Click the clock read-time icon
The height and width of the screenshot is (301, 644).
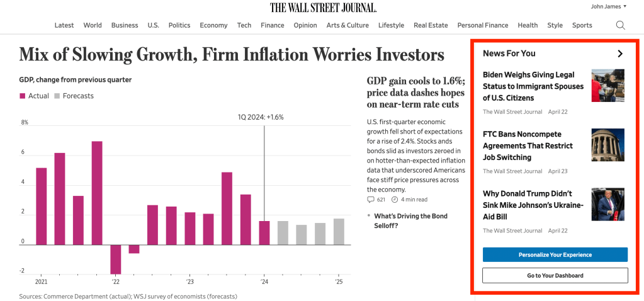[395, 200]
